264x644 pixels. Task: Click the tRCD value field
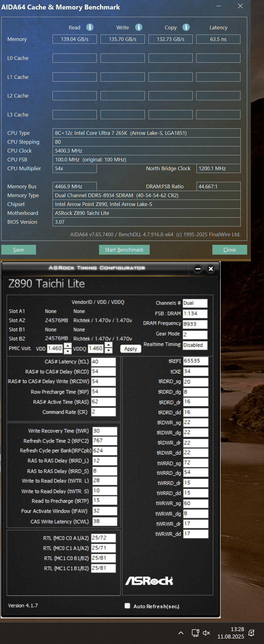[104, 371]
